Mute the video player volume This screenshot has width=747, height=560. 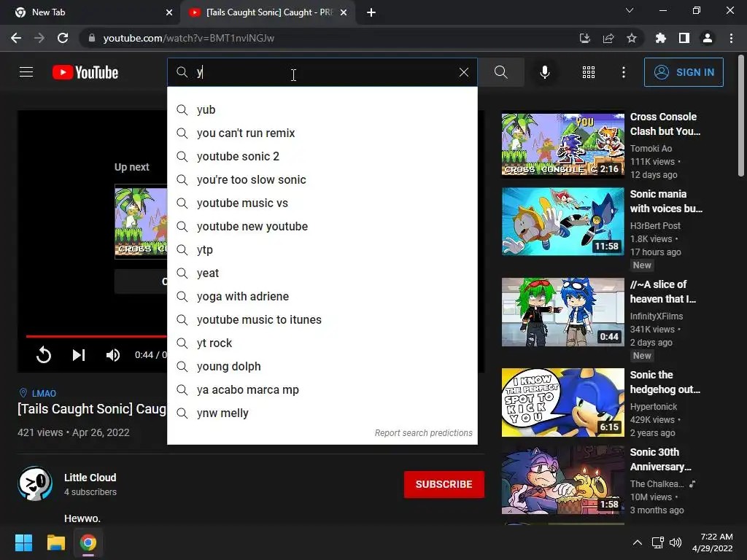[113, 355]
